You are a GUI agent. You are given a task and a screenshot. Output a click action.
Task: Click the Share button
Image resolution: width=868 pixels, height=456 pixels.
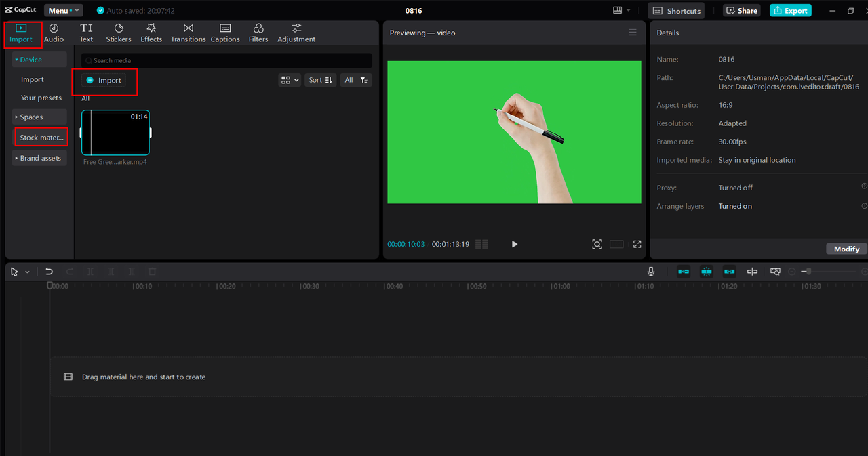coord(741,11)
